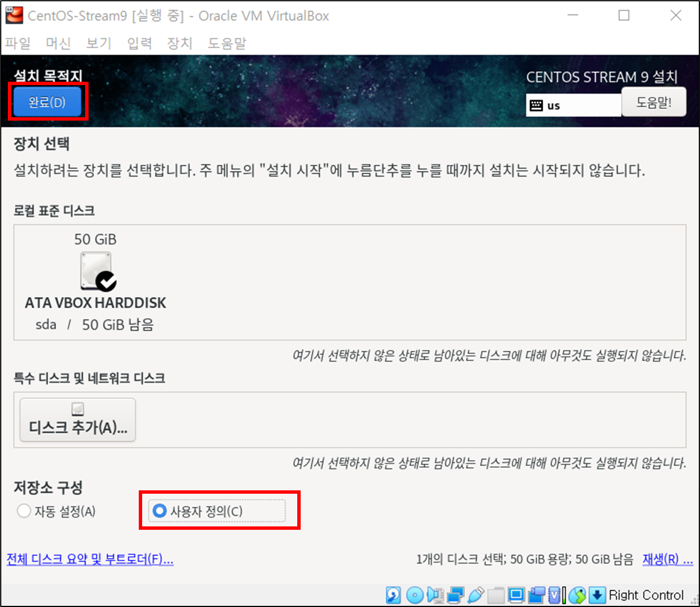This screenshot has width=700, height=607.
Task: Open the 도움말 menu in menu bar
Action: [227, 43]
